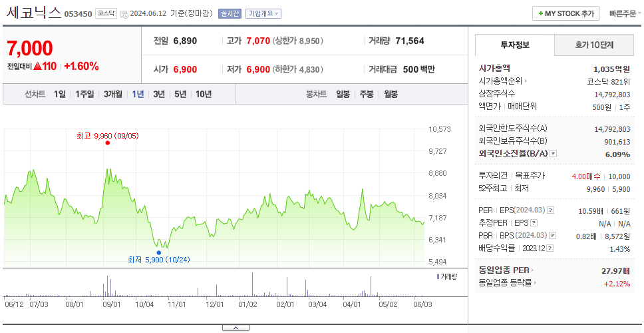Show the 일봉 candlestick chart
The height and width of the screenshot is (333, 644).
tap(343, 94)
